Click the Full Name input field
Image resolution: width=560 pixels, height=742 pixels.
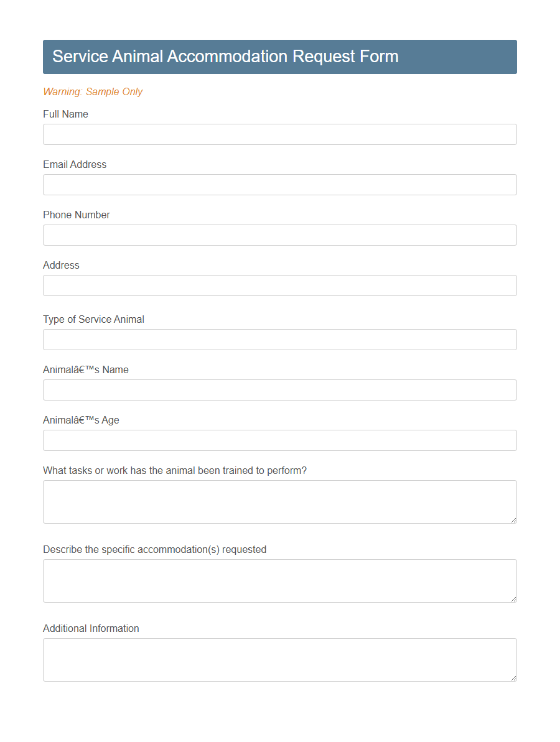click(279, 134)
